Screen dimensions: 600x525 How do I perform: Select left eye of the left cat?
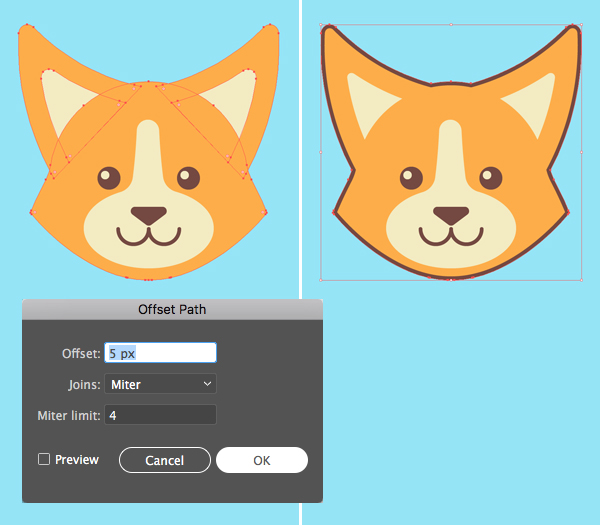point(109,179)
